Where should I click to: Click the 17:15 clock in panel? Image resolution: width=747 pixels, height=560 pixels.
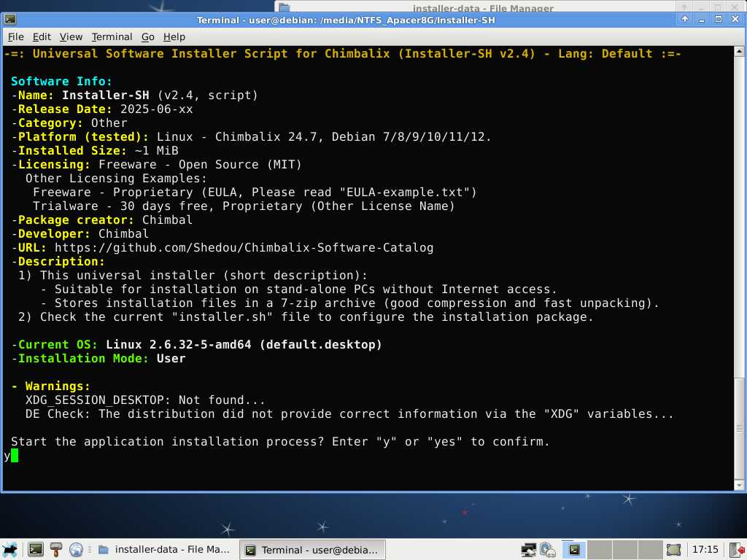[x=705, y=550]
